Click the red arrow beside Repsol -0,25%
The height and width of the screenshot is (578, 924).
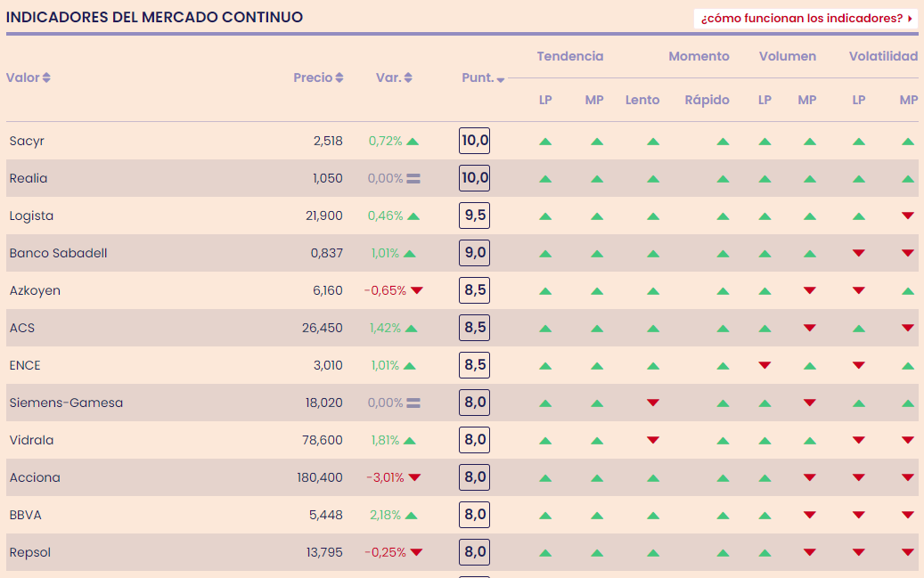(x=417, y=552)
